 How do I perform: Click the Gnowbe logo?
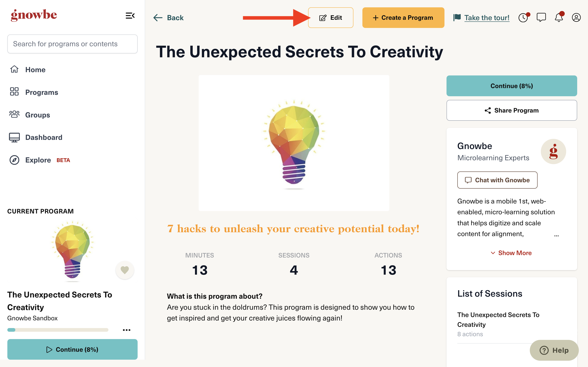(34, 15)
